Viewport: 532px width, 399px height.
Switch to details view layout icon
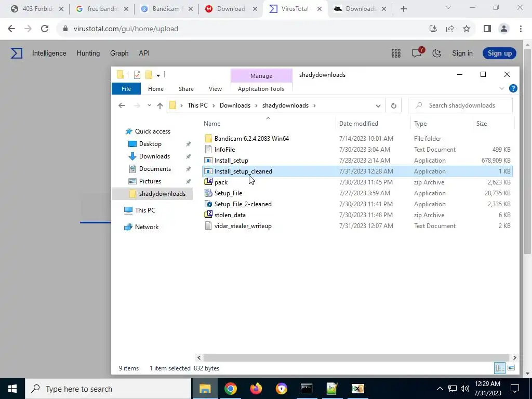click(x=500, y=368)
